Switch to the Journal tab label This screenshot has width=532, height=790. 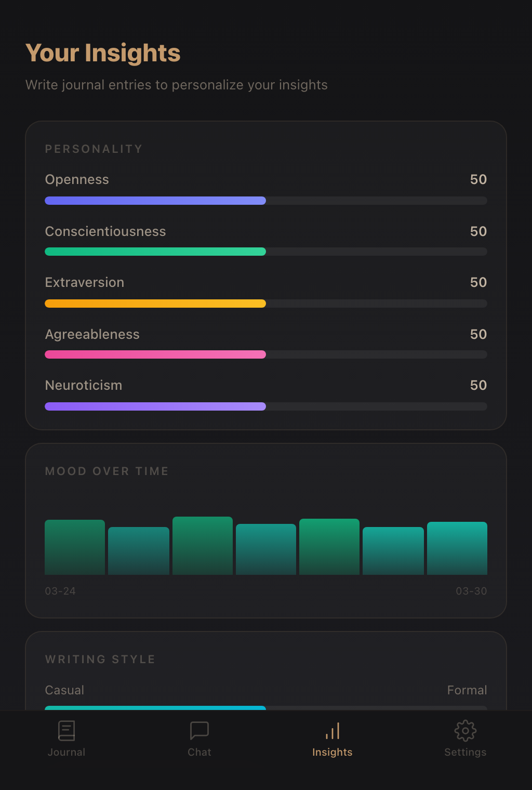[x=66, y=752]
